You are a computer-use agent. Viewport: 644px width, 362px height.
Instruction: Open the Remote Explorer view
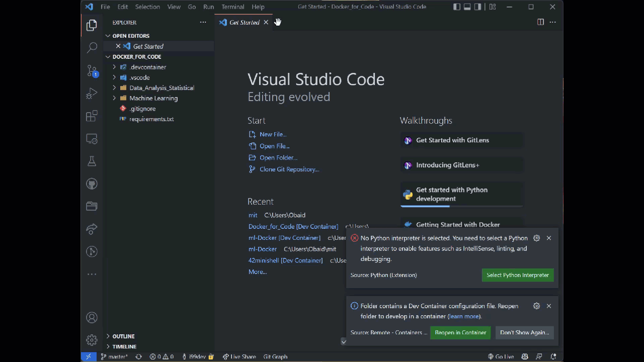pyautogui.click(x=92, y=139)
